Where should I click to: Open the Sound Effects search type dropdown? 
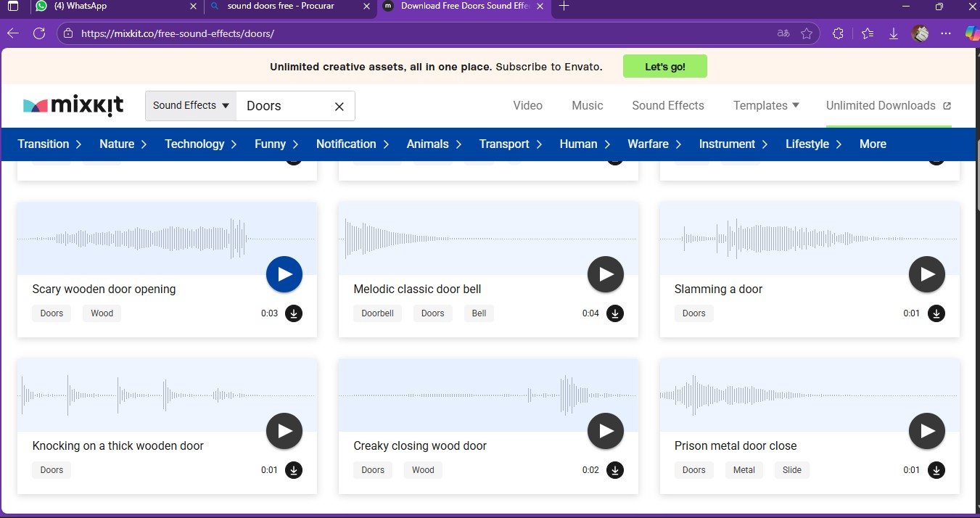pos(191,106)
